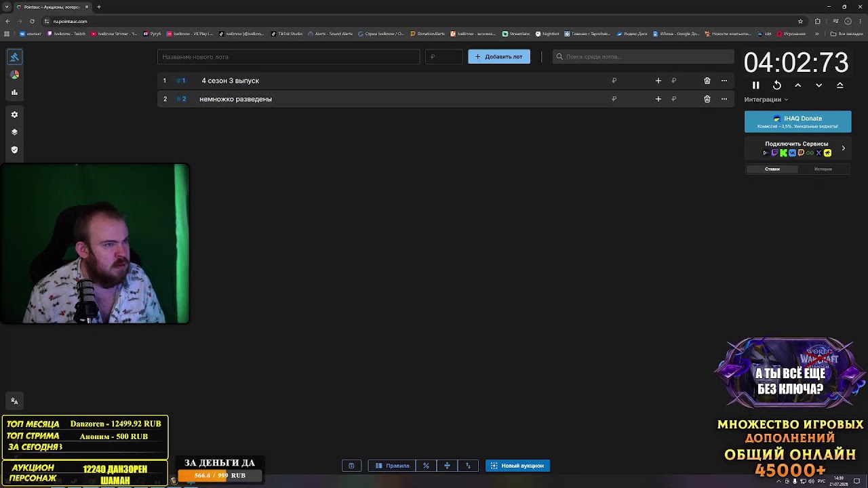
Task: Open the language translate icon in the sidebar
Action: point(14,401)
